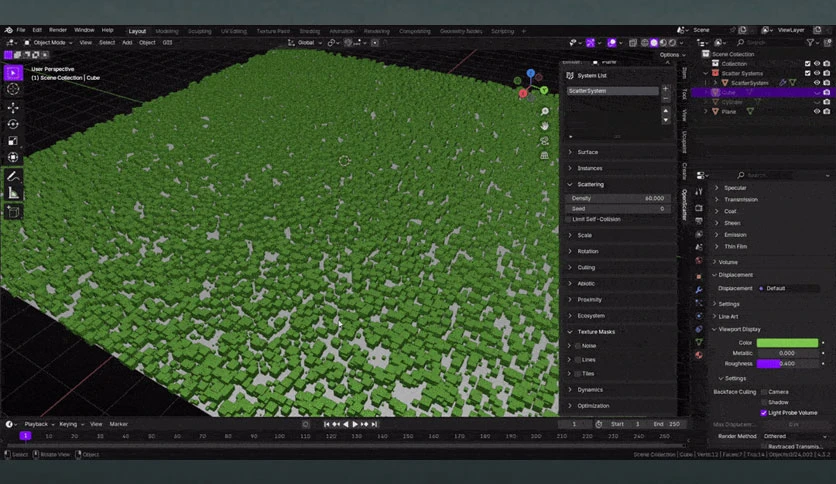Open Render Method Dithered dropdown
Viewport: 836px width, 484px height.
794,436
